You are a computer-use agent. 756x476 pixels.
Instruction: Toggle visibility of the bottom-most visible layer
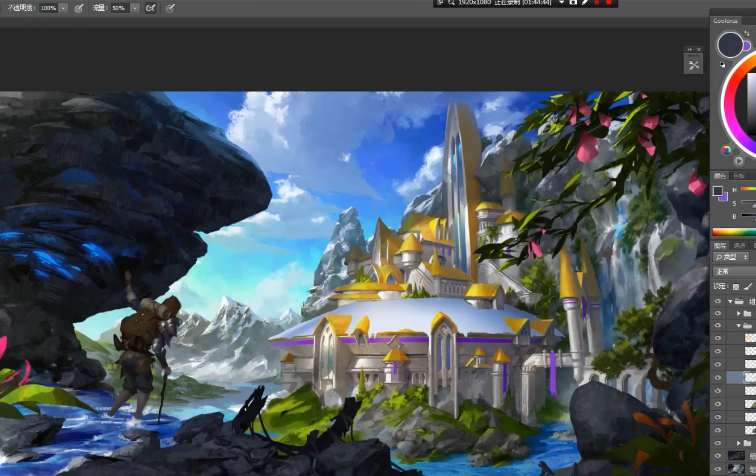click(718, 467)
